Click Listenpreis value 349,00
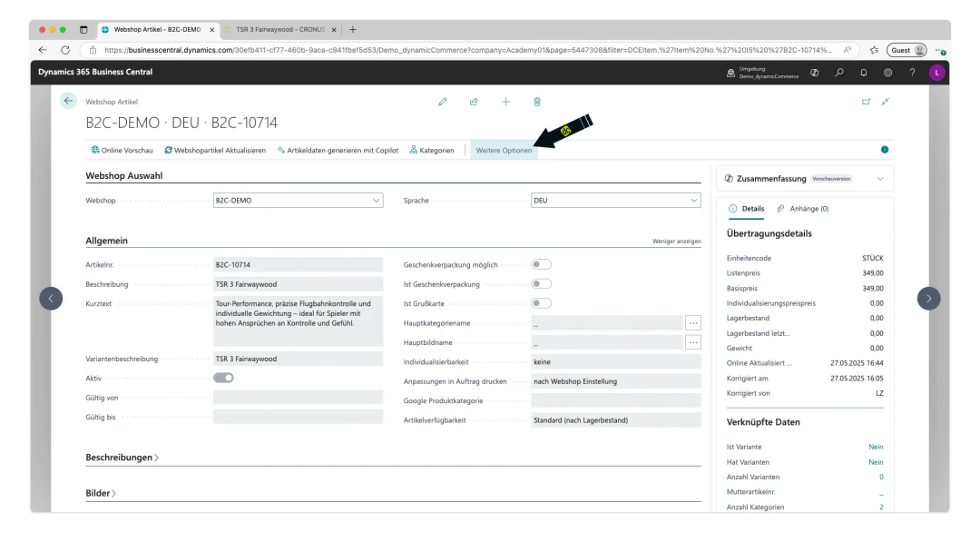 coord(873,273)
